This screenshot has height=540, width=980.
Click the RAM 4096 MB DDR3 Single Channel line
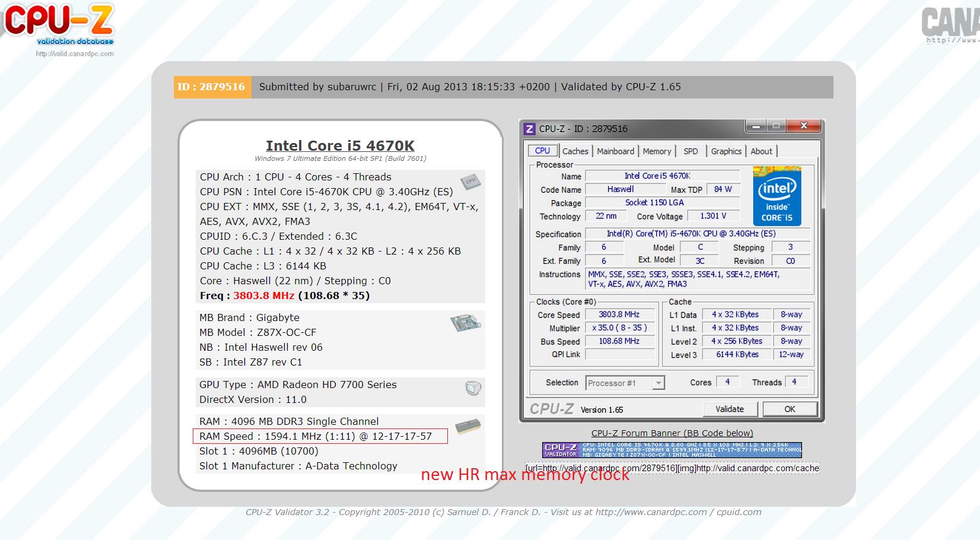pos(289,421)
